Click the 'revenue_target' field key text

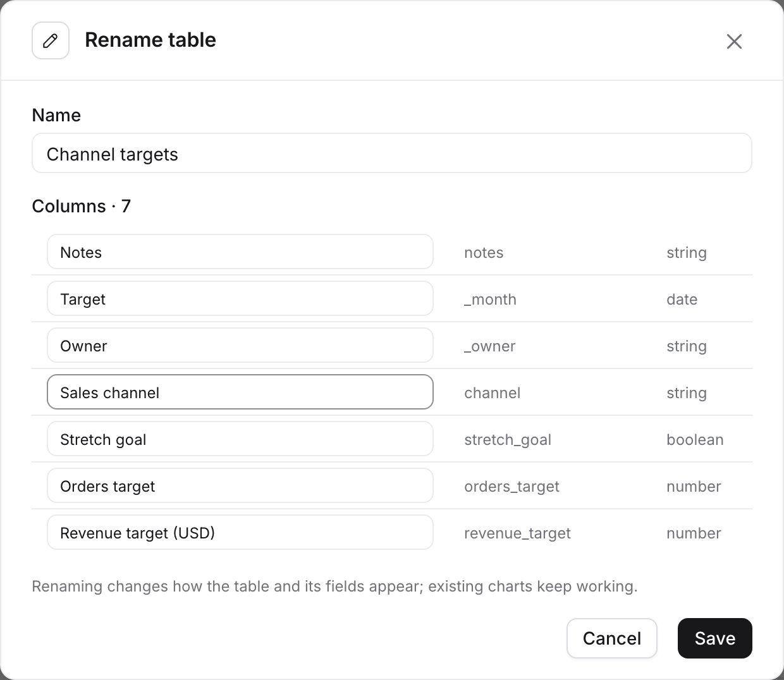point(517,533)
